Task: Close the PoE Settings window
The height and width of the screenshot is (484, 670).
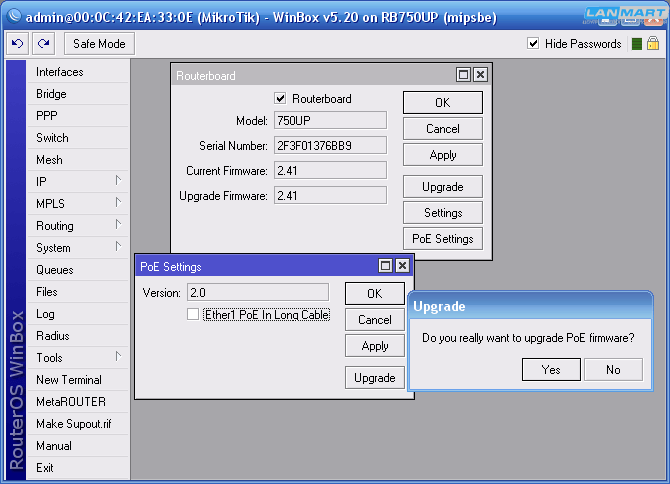Action: click(402, 266)
